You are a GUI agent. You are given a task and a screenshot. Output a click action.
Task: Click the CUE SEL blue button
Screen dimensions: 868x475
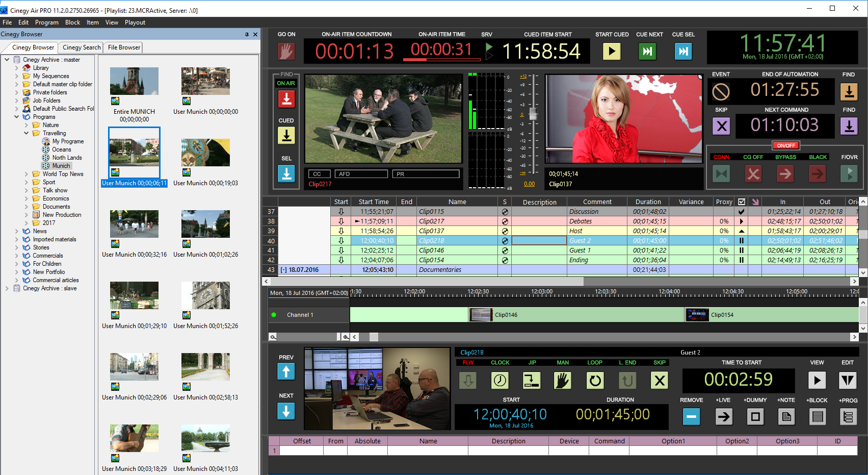[x=683, y=51]
